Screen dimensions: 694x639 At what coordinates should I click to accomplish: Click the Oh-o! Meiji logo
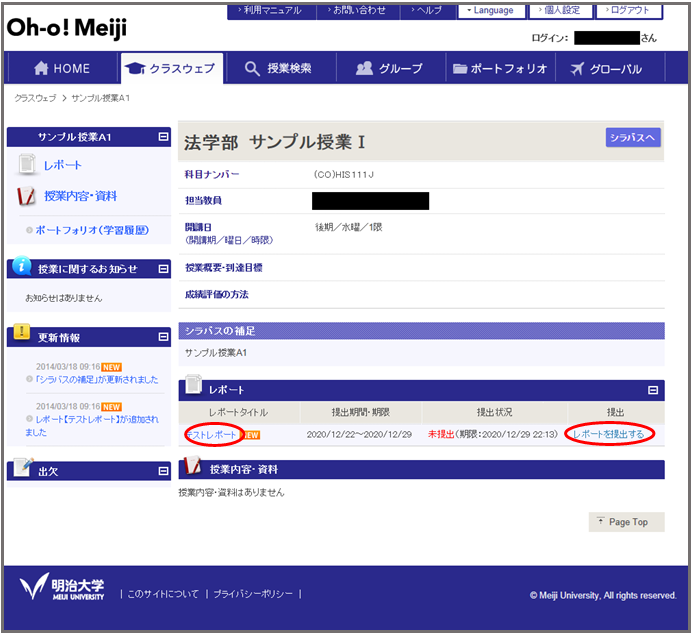[67, 28]
